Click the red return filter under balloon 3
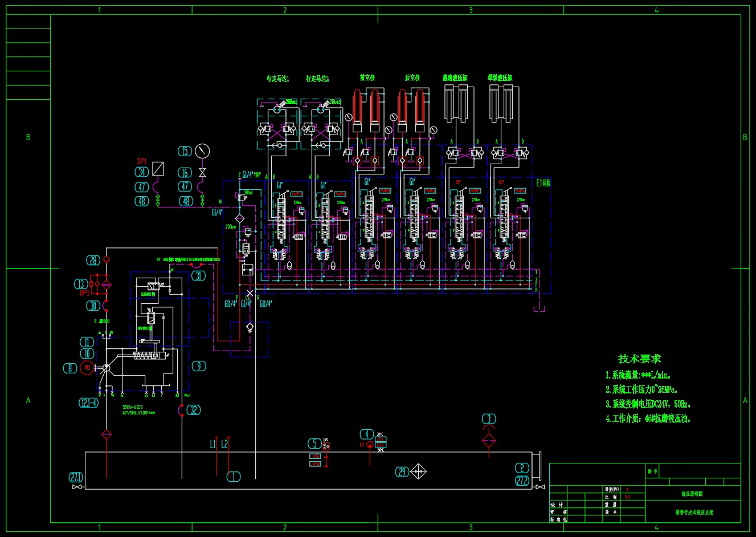This screenshot has height=537, width=756. (488, 440)
